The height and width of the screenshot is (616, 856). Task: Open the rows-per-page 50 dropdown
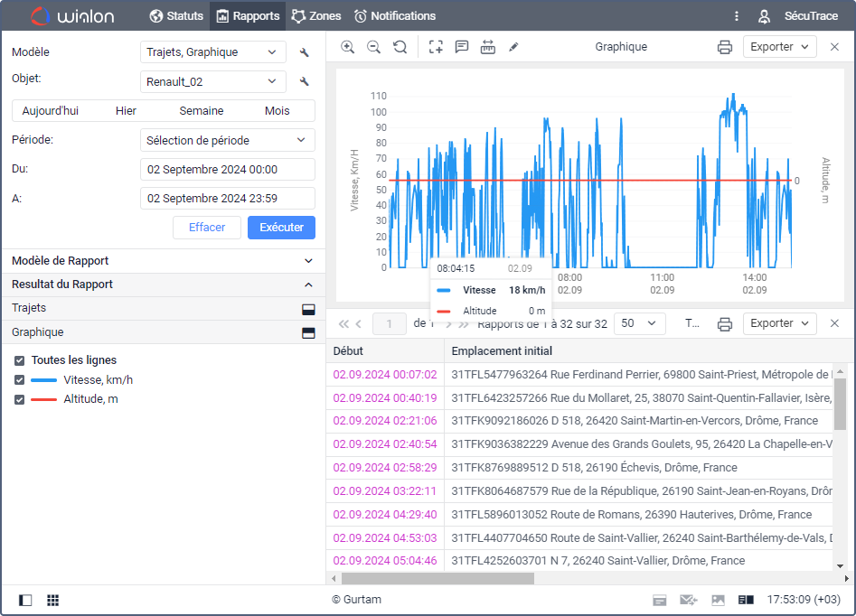point(638,323)
